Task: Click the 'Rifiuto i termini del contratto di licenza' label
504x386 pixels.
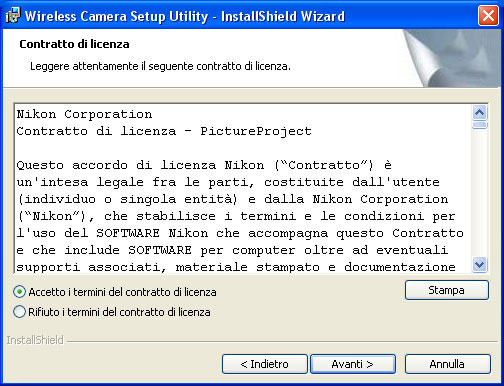Action: coord(119,312)
